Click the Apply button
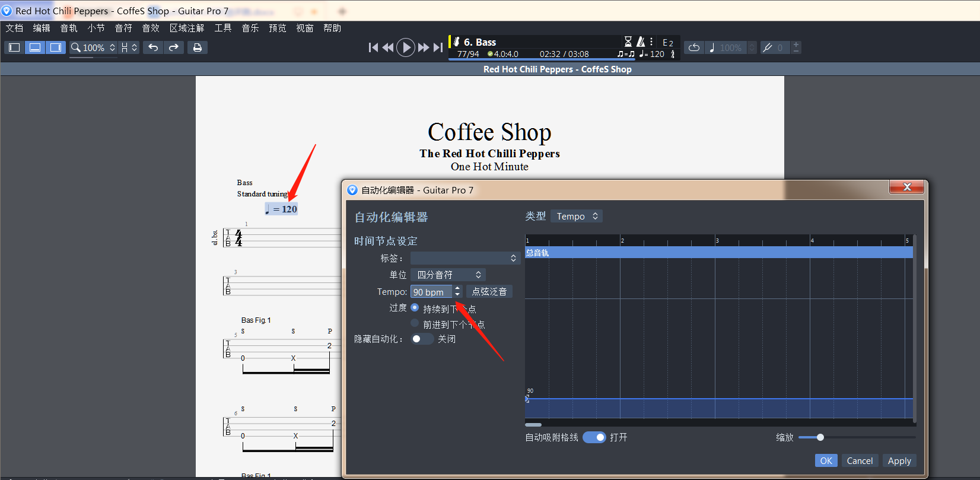This screenshot has height=480, width=980. pos(899,461)
